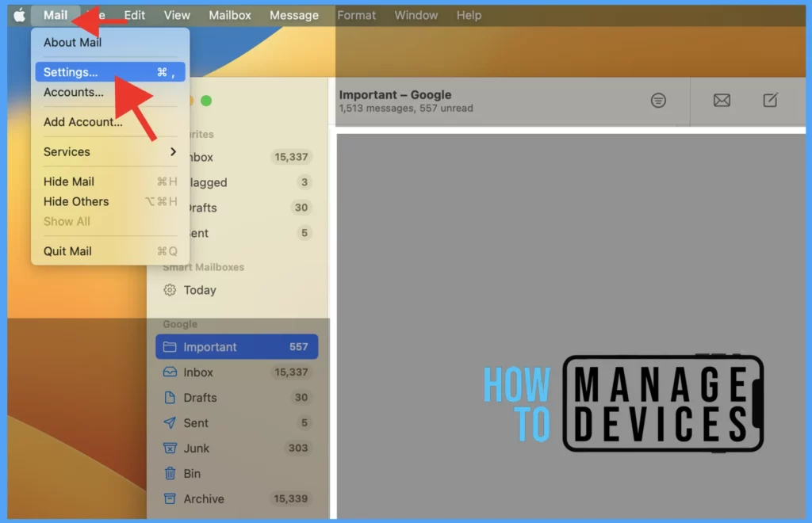Select the Important mailbox under Google
Screen dimensions: 812x523
click(x=236, y=346)
